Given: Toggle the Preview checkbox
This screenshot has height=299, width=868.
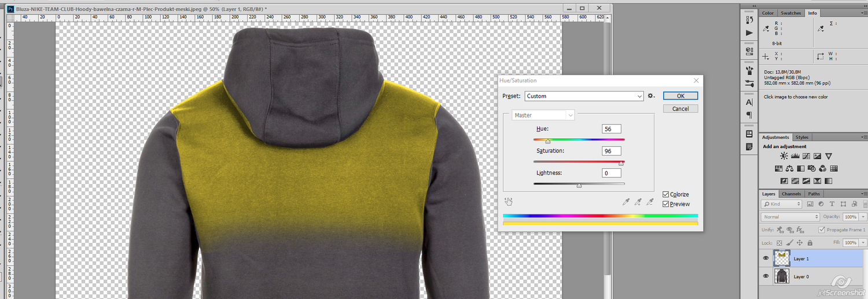Looking at the screenshot, I should tap(666, 204).
